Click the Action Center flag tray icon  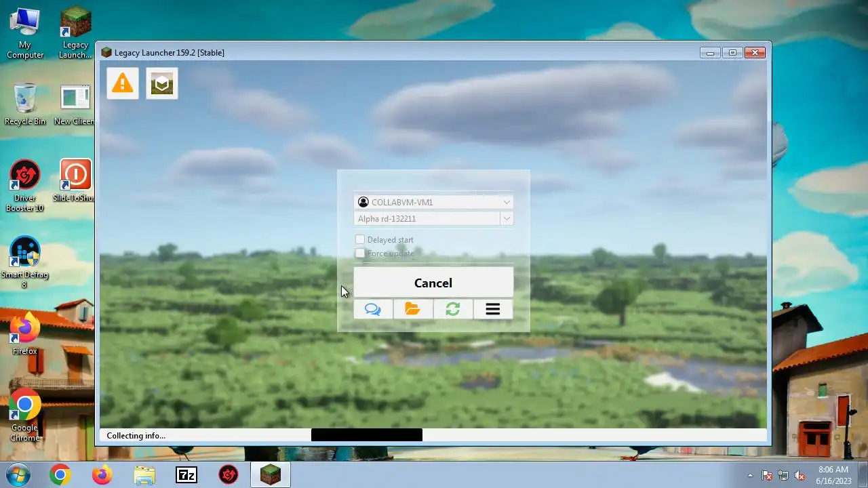pyautogui.click(x=767, y=475)
